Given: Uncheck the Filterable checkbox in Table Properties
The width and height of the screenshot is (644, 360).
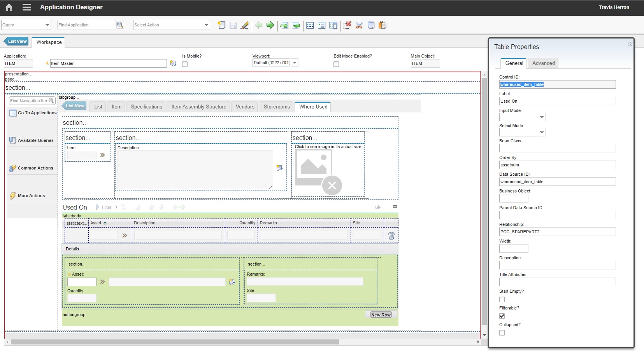Looking at the screenshot, I should coord(502,316).
